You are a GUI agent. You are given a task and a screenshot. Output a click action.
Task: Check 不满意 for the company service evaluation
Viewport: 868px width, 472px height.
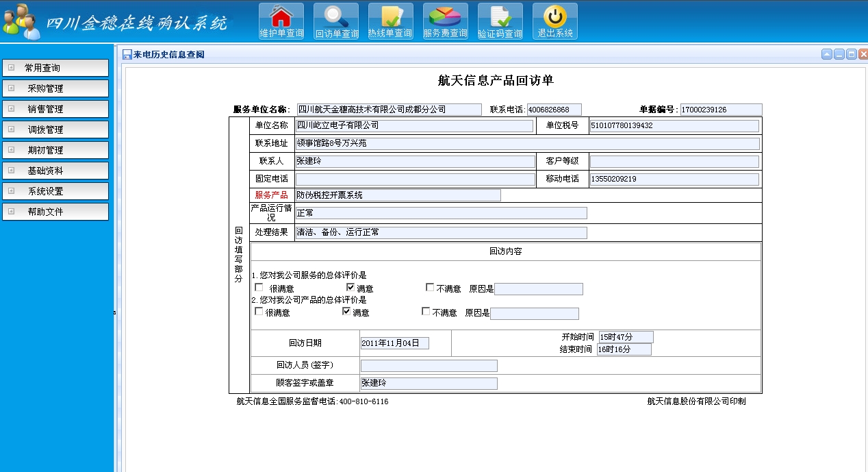(430, 288)
